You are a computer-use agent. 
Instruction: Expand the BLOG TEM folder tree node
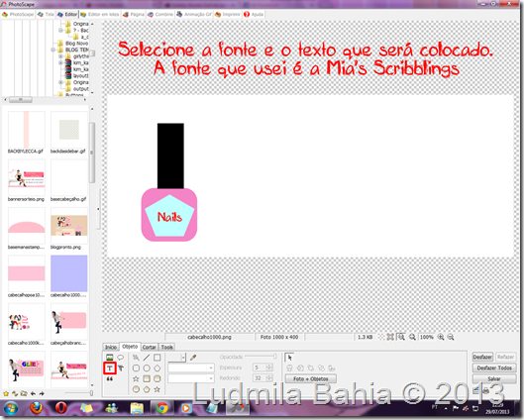coord(52,50)
